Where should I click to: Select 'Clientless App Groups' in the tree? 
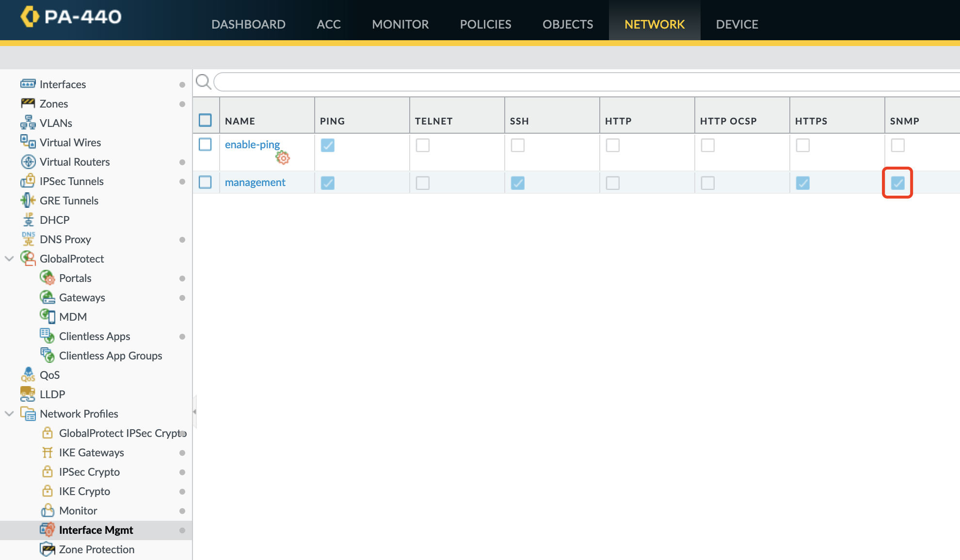(111, 356)
